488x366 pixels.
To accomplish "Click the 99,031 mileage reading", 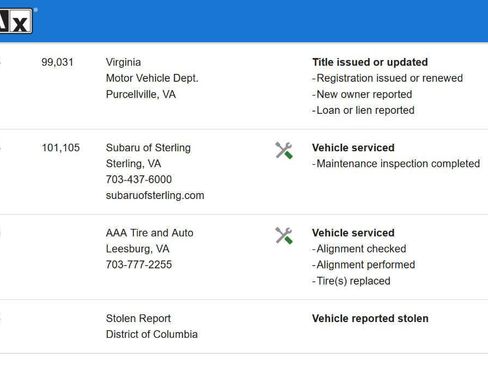I will [x=57, y=62].
